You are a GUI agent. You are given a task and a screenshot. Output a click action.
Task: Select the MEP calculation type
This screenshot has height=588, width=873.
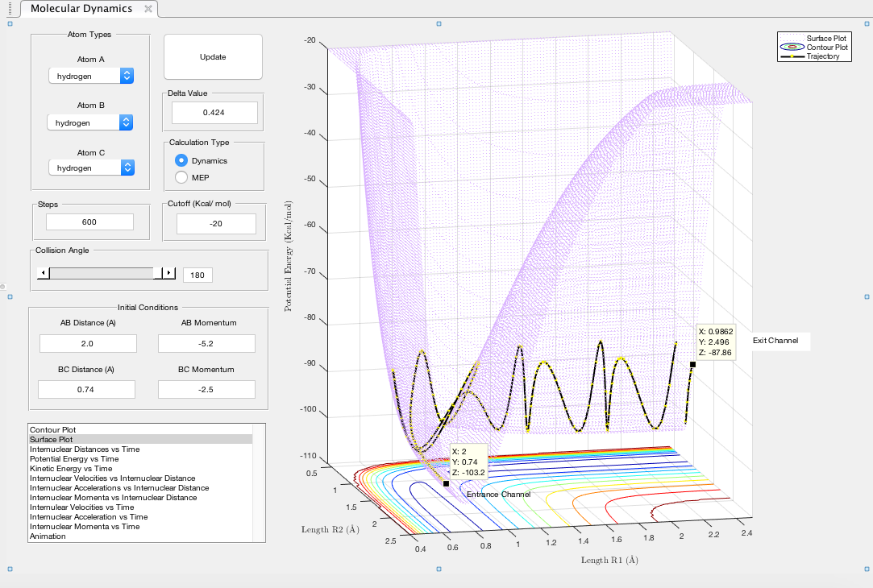coord(181,177)
